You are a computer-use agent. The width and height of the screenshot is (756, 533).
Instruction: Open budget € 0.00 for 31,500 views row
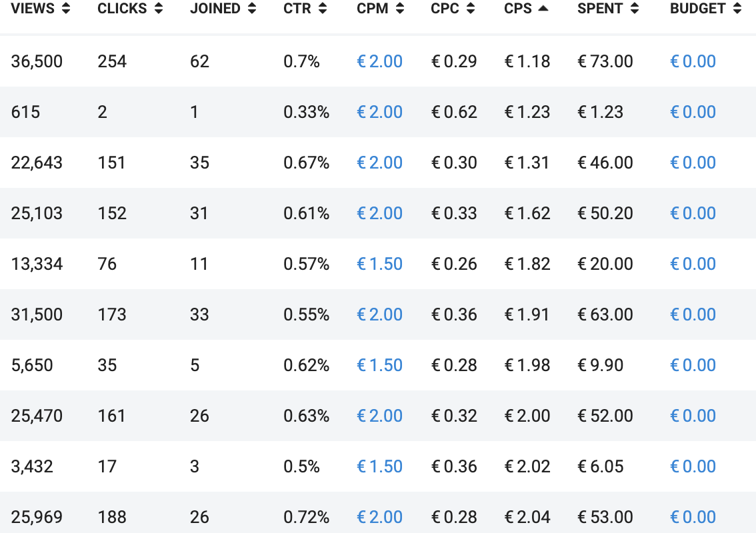(693, 314)
